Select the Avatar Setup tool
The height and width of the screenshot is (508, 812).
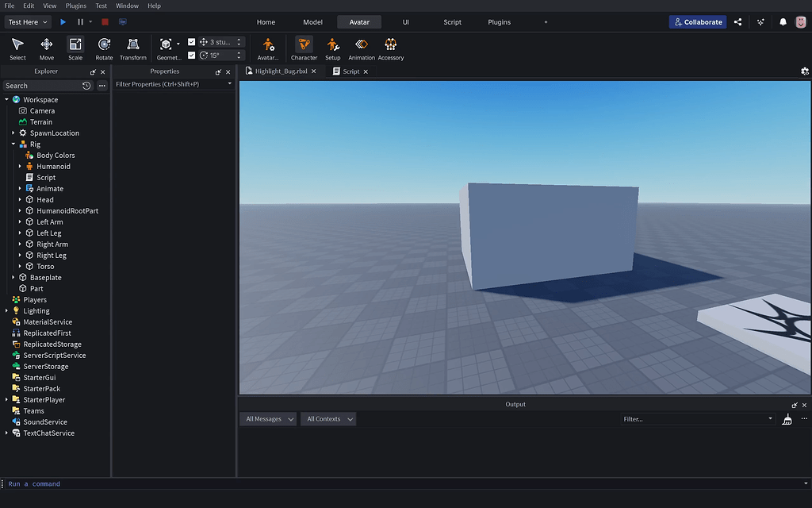(x=332, y=48)
